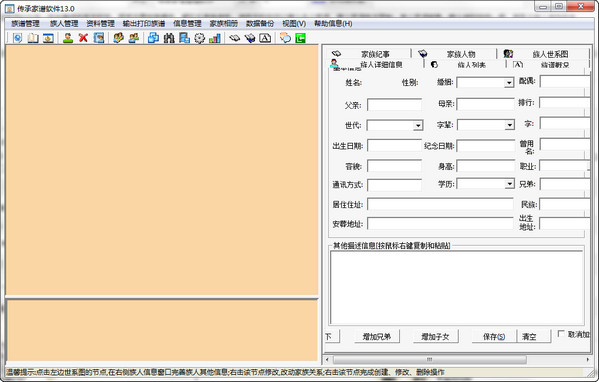
Task: Click into the 民族 input field
Action: (x=564, y=204)
